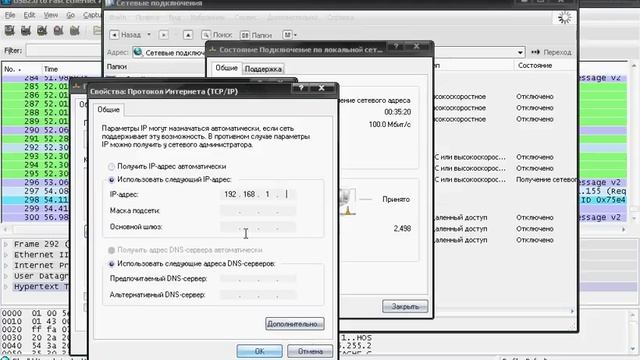This screenshot has width=640, height=360.
Task: Open the Go menu in Wireshark
Action: (70, 15)
